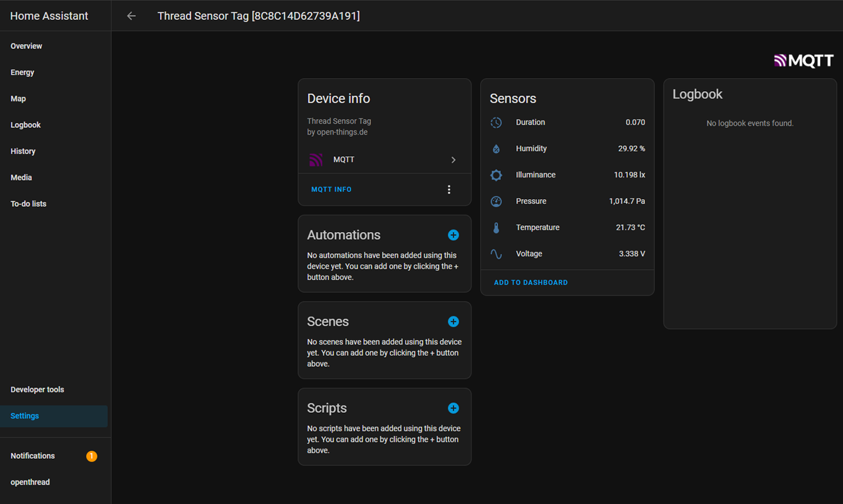Add a new scene with plus icon
Viewport: 843px width, 504px height.
(x=453, y=321)
